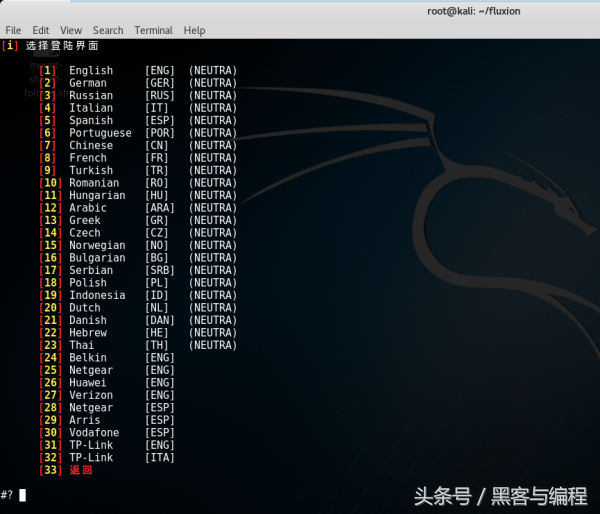
Task: Select the '[30] Vodafone' row
Action: (x=107, y=432)
